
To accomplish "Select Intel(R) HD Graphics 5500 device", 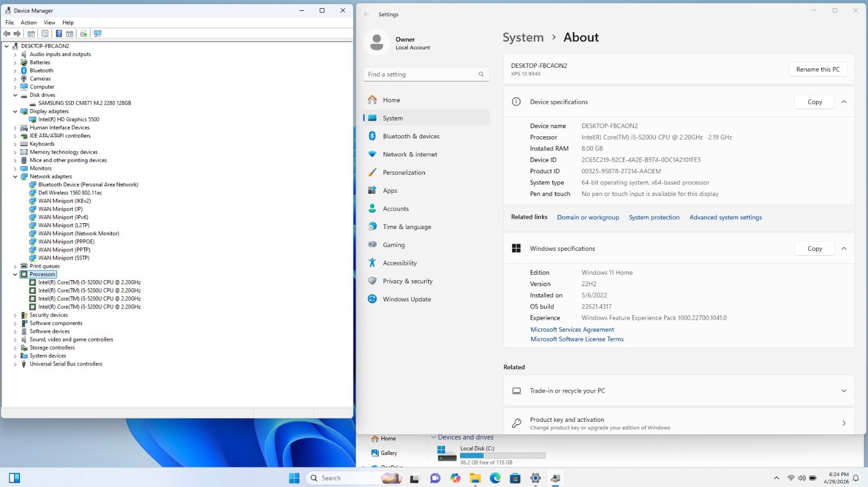I will click(x=68, y=119).
